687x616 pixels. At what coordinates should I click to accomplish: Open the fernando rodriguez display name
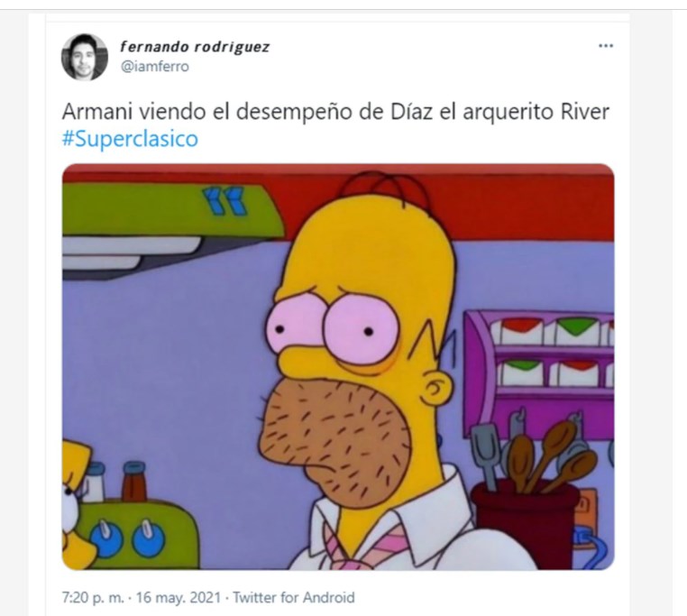[195, 47]
